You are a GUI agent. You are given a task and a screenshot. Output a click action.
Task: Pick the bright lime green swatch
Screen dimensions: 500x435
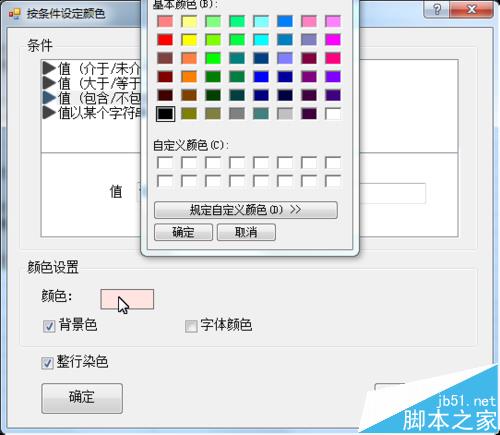click(213, 58)
